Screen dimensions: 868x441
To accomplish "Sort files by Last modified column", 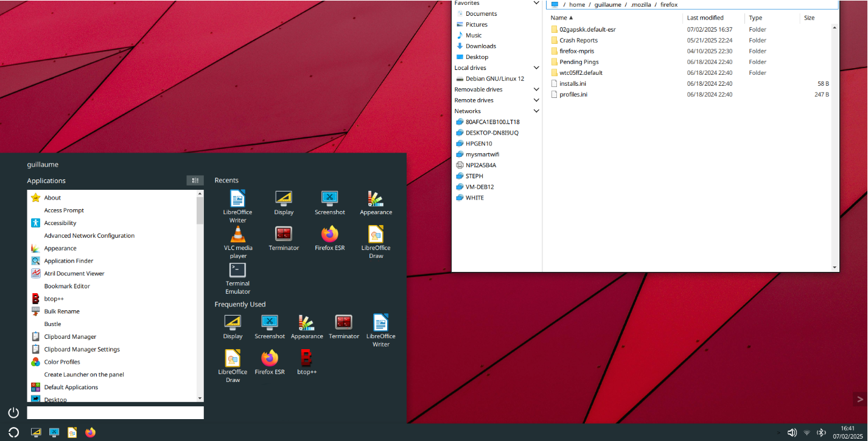I will (x=705, y=18).
